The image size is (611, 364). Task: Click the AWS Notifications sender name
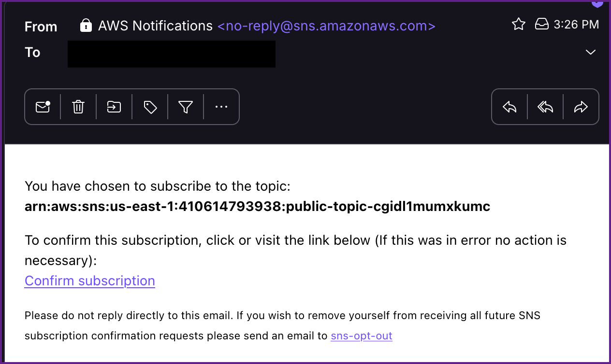[x=155, y=26]
